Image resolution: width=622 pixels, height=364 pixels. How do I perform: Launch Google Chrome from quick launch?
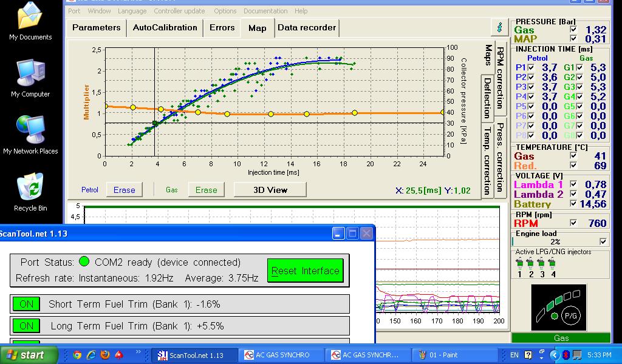77,354
